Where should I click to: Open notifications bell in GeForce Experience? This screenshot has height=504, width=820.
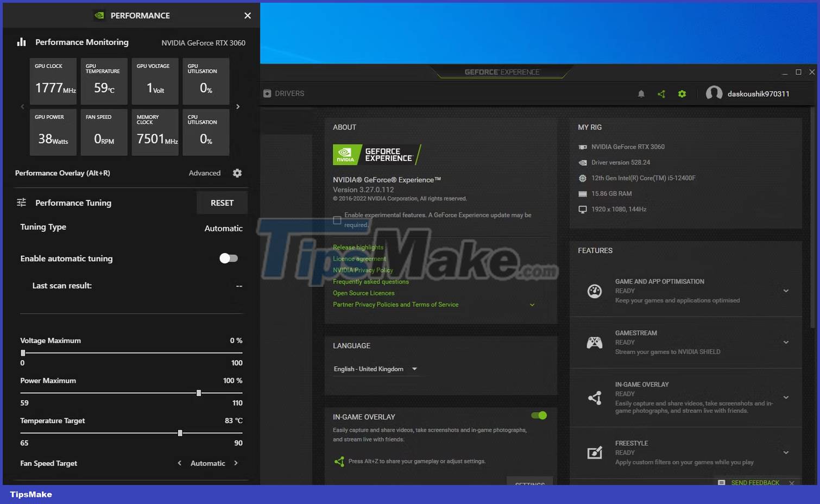click(x=641, y=94)
